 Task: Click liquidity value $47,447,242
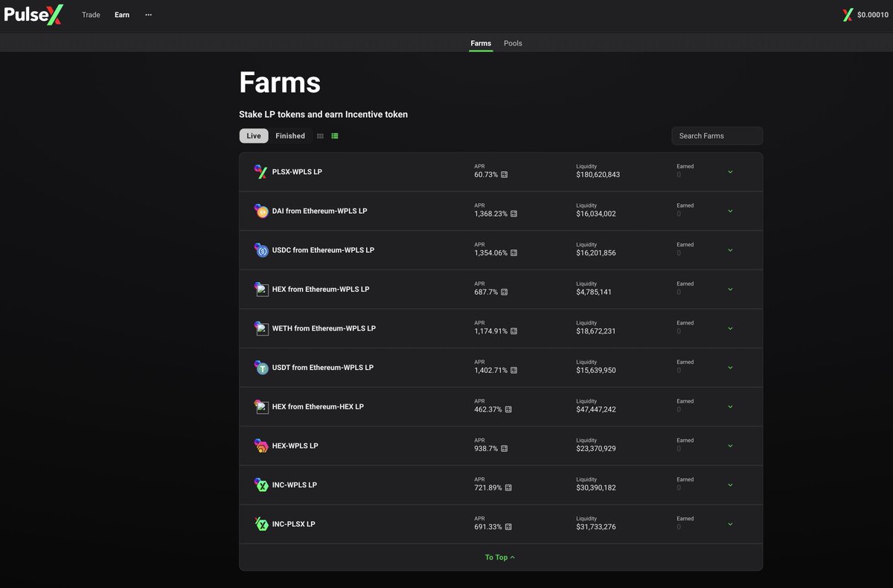pyautogui.click(x=596, y=409)
